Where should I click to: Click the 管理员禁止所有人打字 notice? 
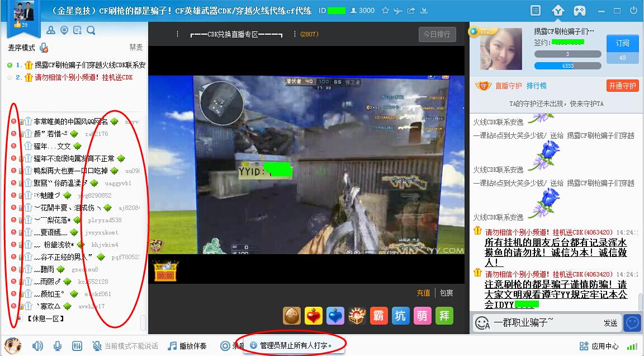[296, 345]
